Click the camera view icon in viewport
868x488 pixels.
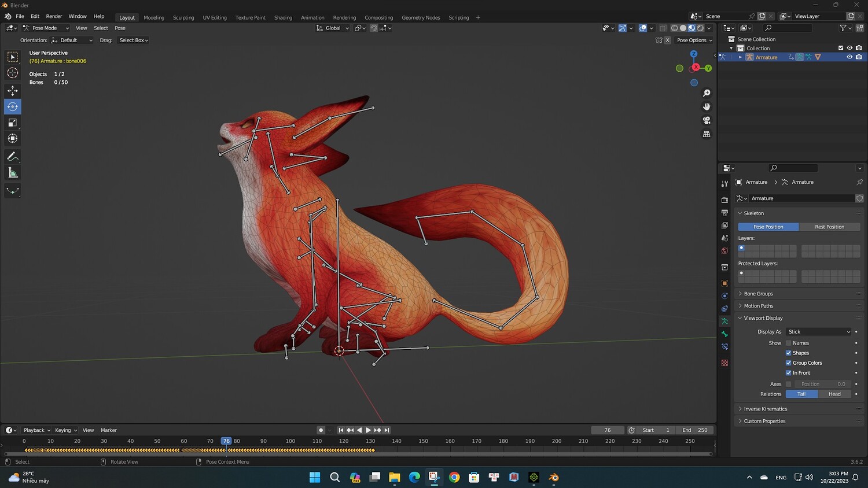707,120
